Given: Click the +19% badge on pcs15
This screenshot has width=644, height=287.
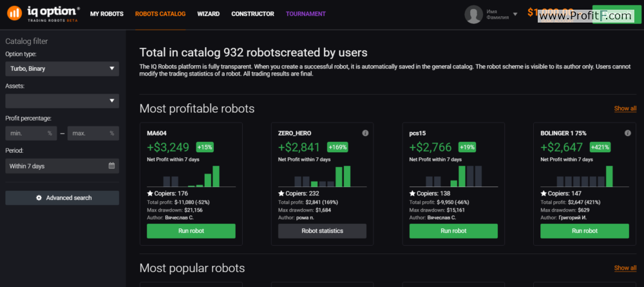Looking at the screenshot, I should [468, 147].
